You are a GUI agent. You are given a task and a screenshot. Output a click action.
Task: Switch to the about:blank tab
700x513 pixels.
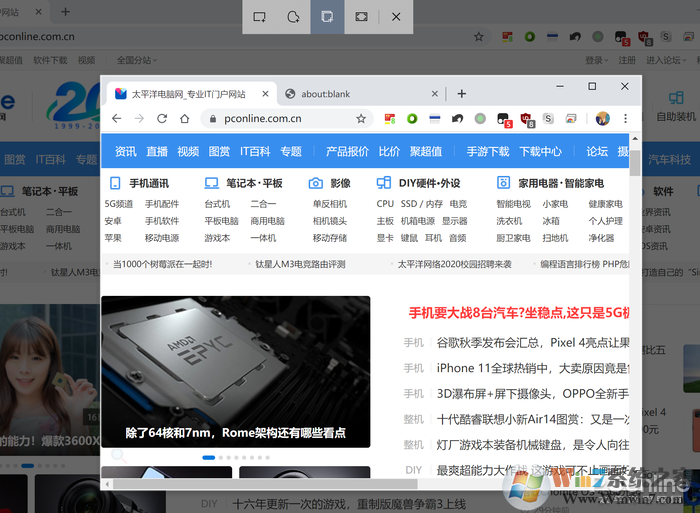[x=326, y=94]
